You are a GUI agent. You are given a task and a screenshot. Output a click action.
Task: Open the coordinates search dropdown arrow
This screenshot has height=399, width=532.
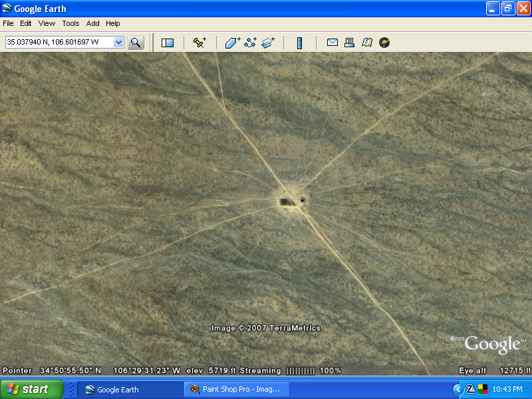118,43
